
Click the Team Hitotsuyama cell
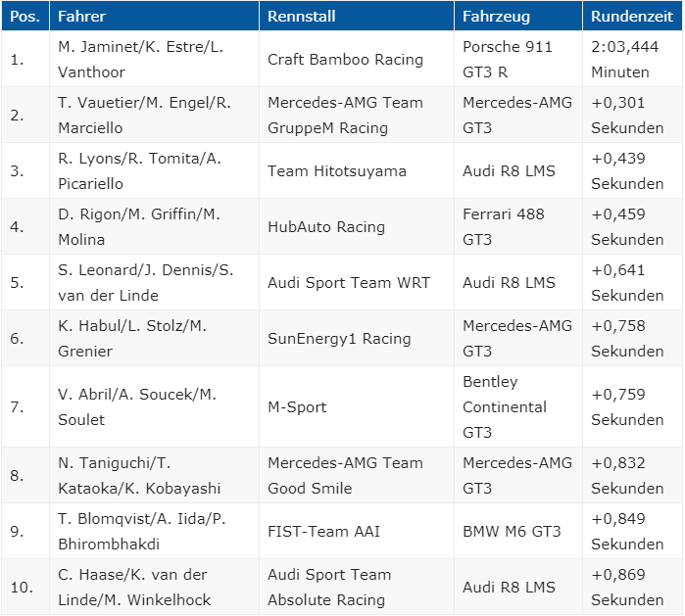pyautogui.click(x=357, y=170)
